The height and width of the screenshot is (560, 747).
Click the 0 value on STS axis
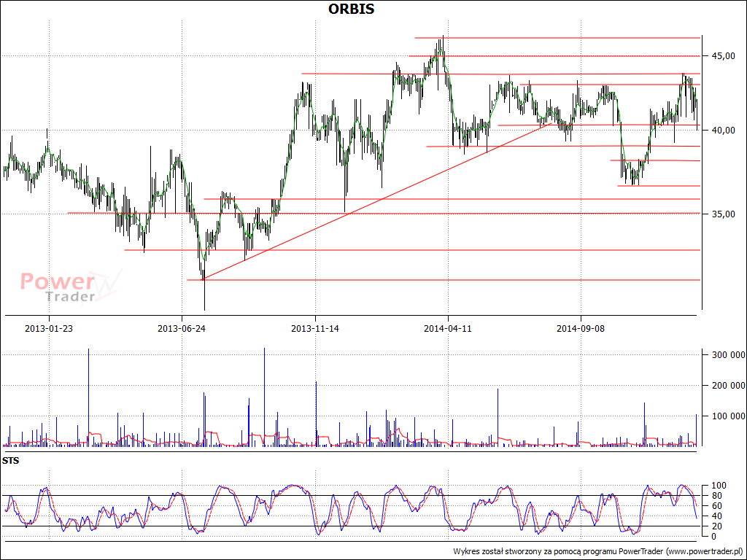point(714,536)
